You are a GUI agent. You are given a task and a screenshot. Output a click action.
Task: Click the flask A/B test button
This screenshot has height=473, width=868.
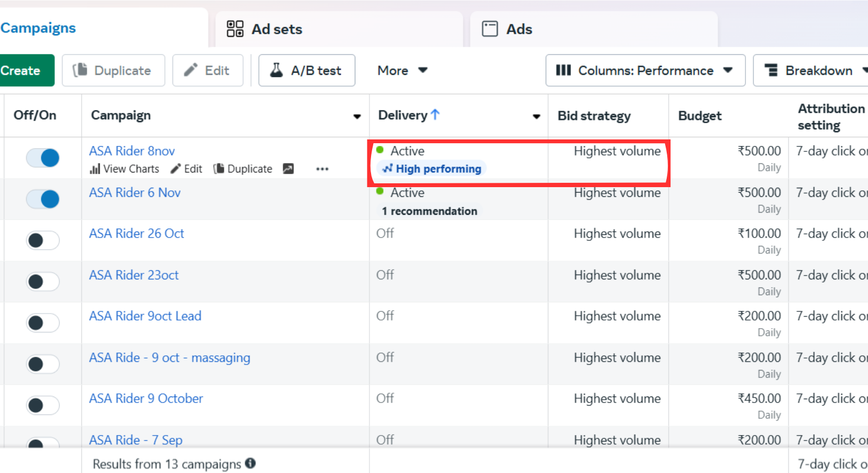coord(307,71)
